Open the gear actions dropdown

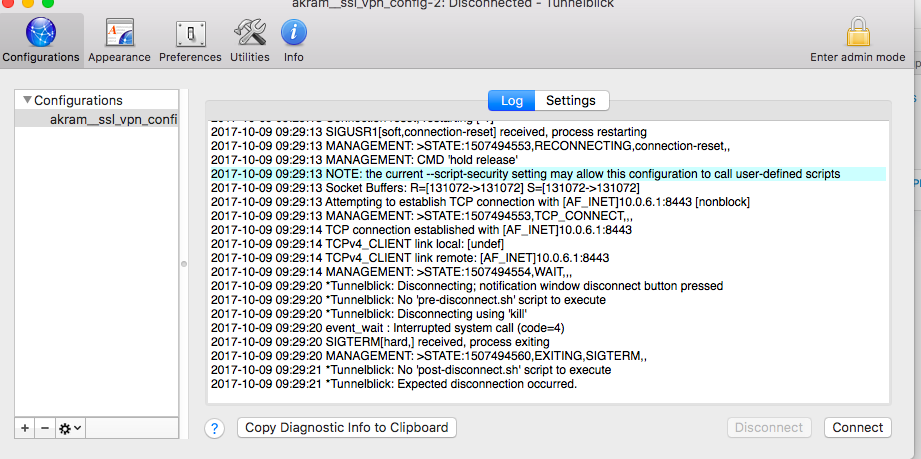pos(70,428)
